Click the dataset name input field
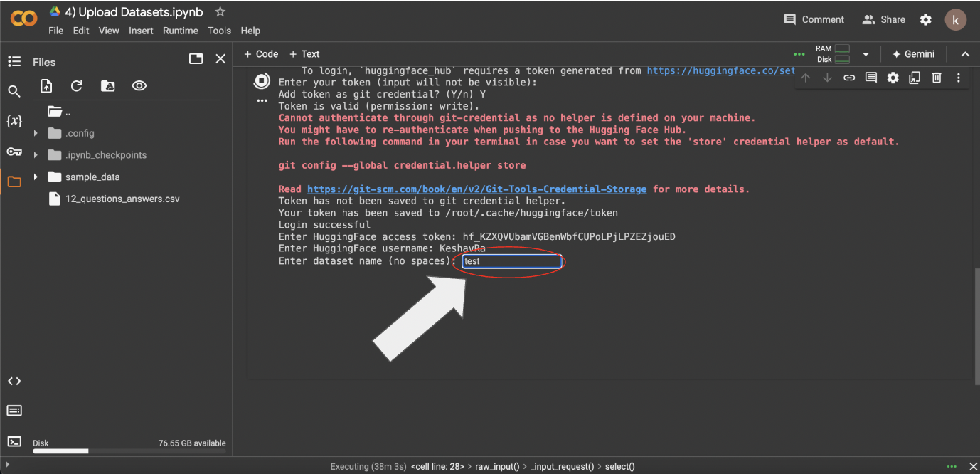Image resolution: width=980 pixels, height=474 pixels. click(511, 261)
